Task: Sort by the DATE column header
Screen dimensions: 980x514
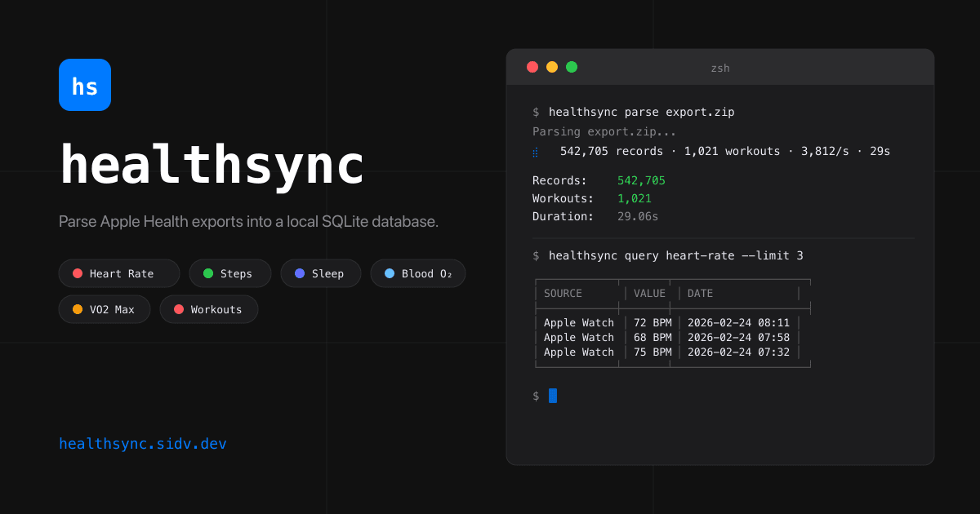Action: [698, 293]
